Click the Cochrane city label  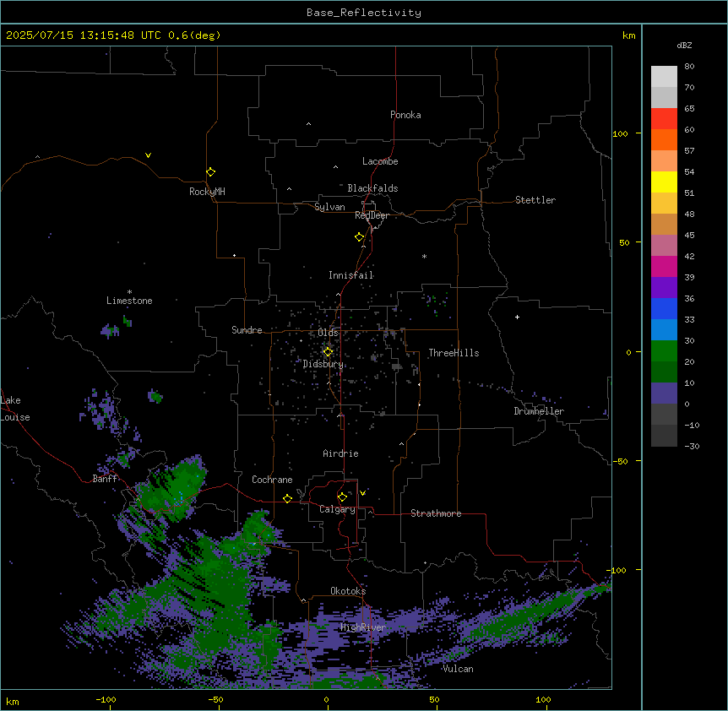(x=272, y=480)
